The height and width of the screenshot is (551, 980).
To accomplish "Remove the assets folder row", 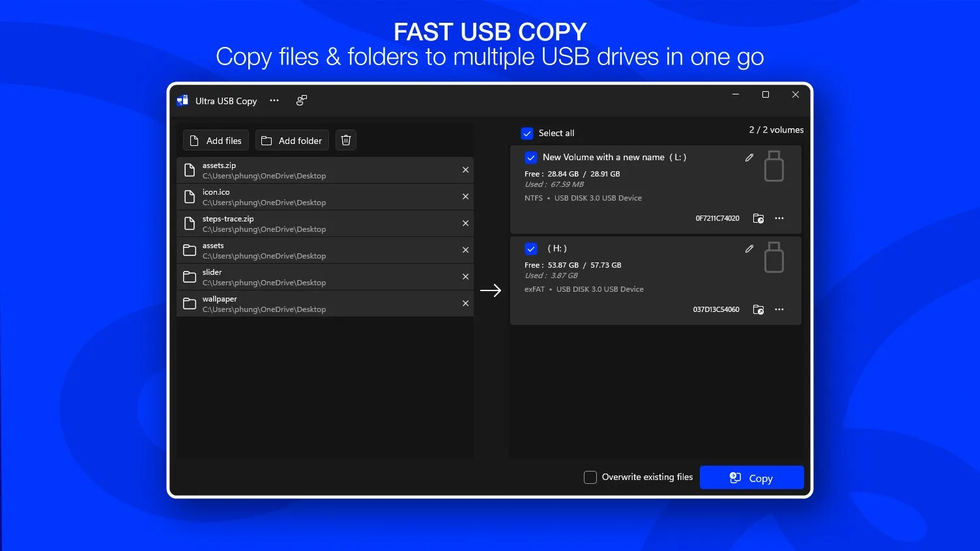I will [465, 250].
